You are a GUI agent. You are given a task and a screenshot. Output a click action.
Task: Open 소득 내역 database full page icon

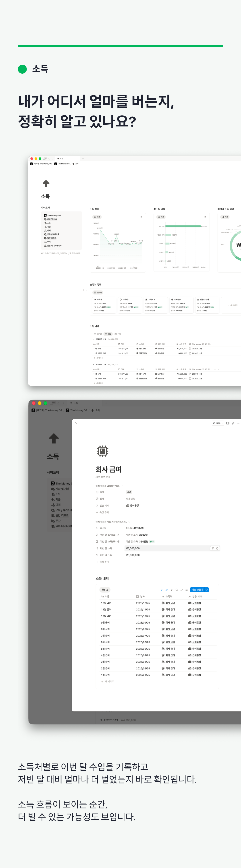pos(182,590)
